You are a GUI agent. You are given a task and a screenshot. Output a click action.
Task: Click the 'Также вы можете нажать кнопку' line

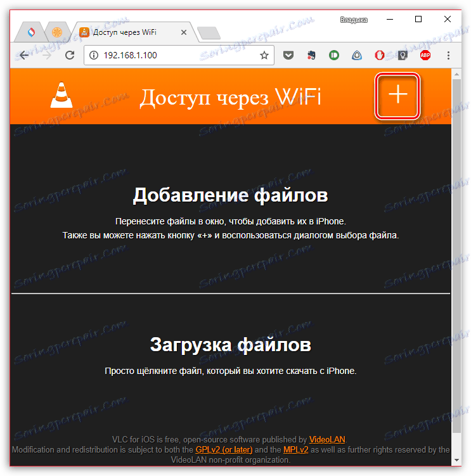(231, 235)
